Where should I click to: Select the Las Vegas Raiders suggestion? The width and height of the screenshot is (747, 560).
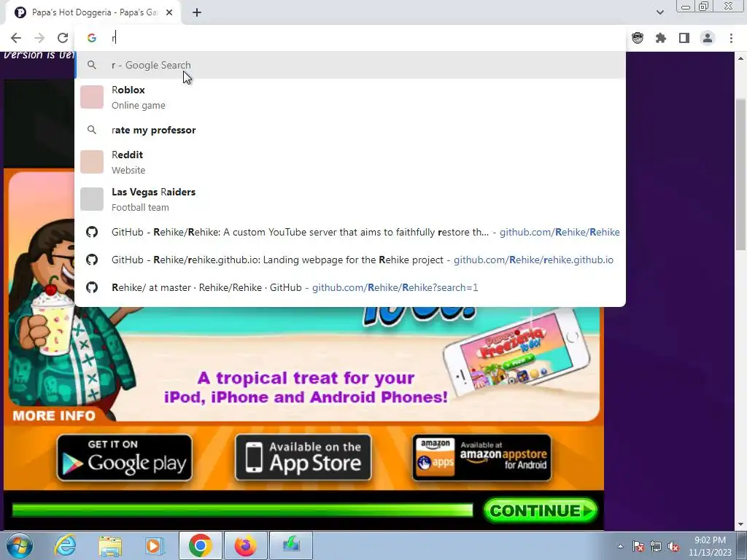[x=350, y=199]
